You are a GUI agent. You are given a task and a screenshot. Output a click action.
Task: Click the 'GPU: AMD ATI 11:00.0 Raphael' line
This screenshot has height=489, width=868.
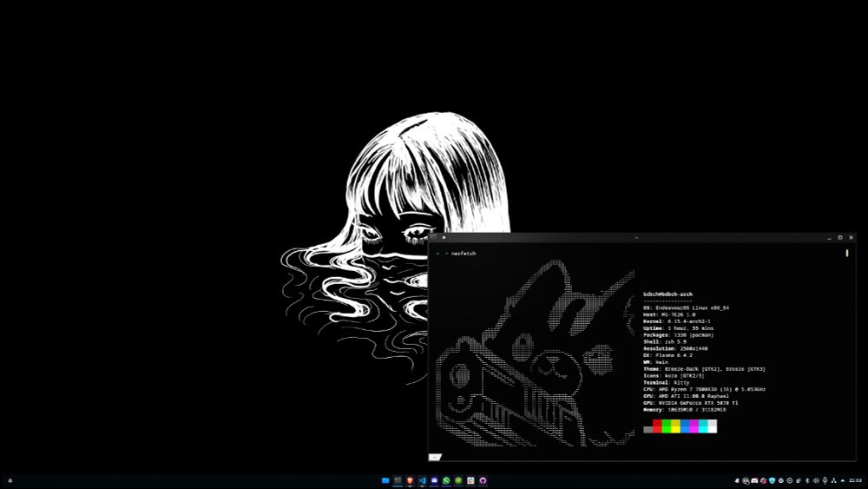click(686, 397)
